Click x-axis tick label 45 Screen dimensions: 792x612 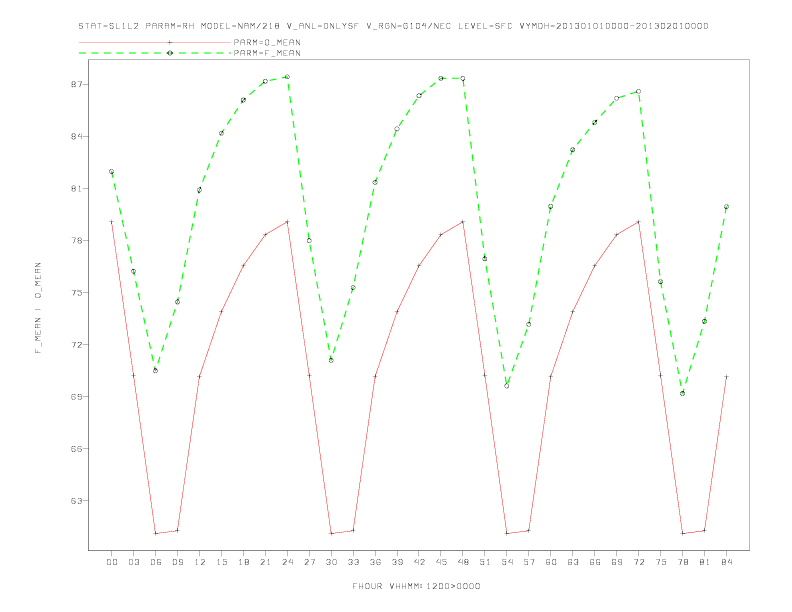point(441,562)
